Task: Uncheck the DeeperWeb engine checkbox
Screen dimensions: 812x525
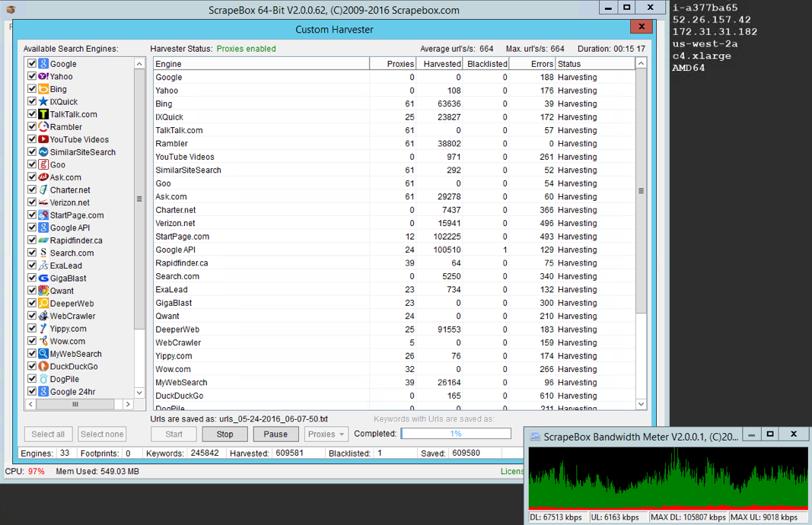Action: point(32,304)
